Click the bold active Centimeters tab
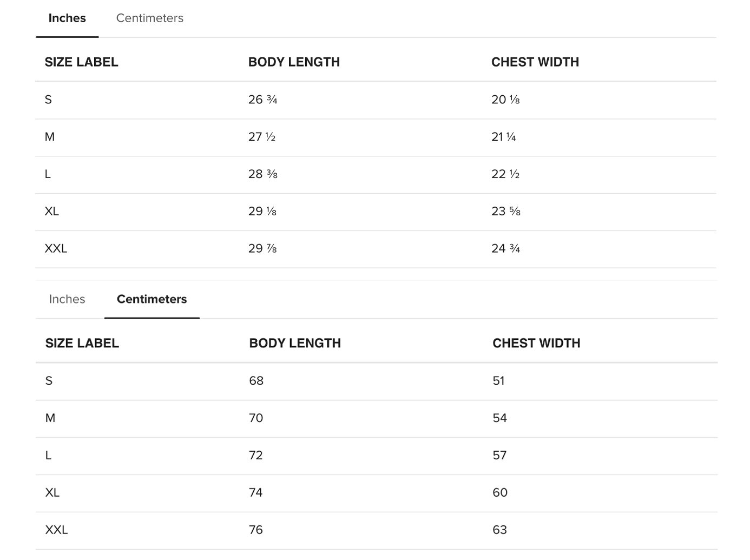The height and width of the screenshot is (560, 750). tap(152, 299)
